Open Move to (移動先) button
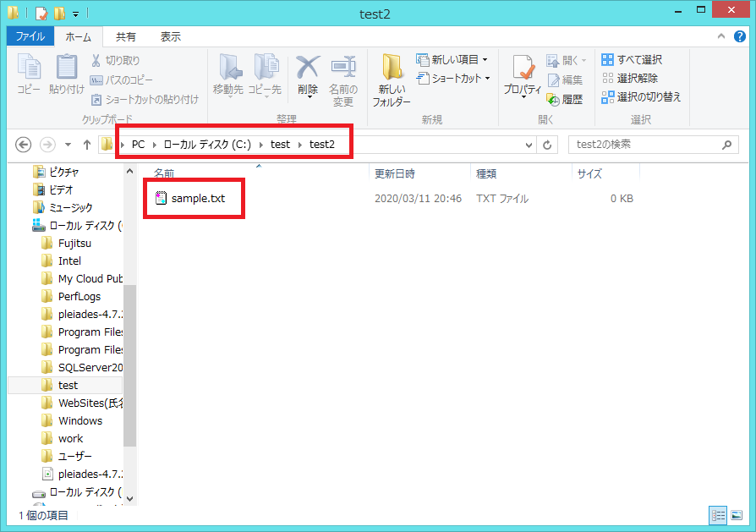This screenshot has height=532, width=756. (x=228, y=74)
